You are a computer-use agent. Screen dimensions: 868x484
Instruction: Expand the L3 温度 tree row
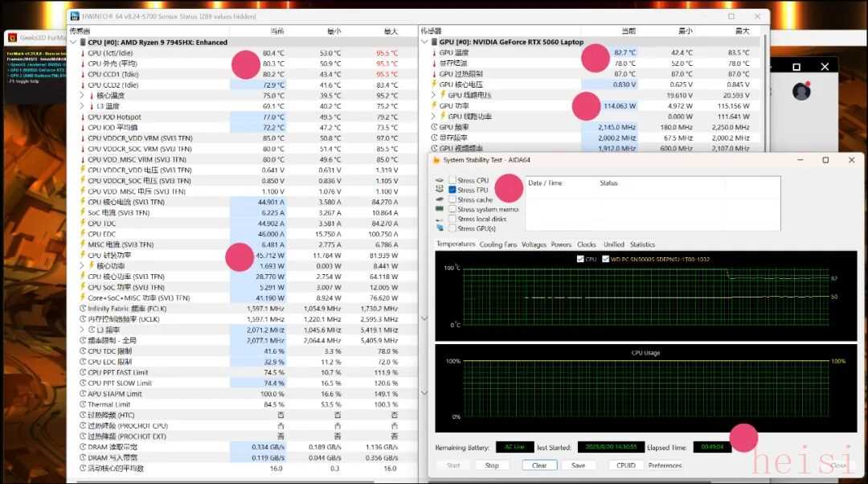point(82,106)
